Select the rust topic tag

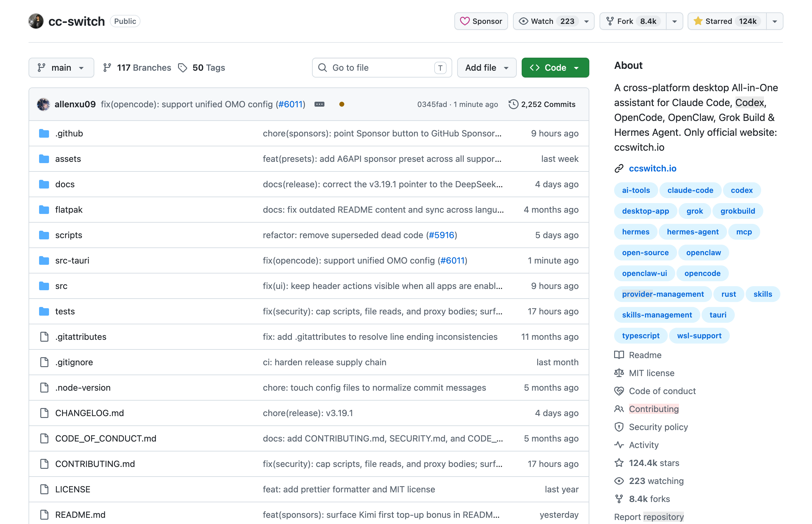[x=728, y=294]
